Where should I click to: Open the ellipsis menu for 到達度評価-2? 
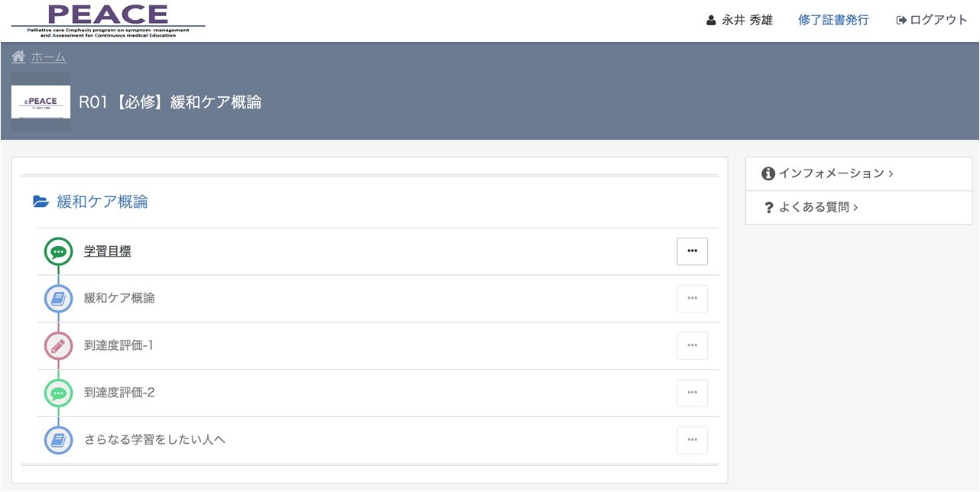(x=692, y=393)
